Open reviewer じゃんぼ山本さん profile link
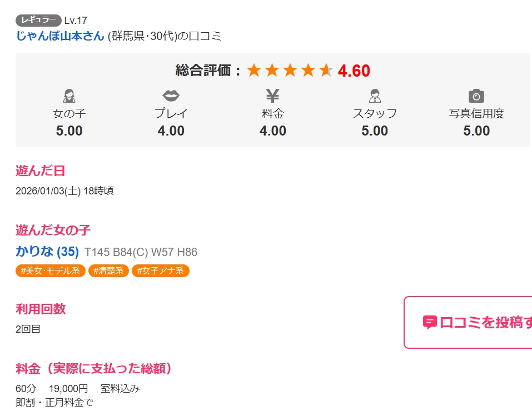Viewport: 532px width, 416px height. click(60, 36)
